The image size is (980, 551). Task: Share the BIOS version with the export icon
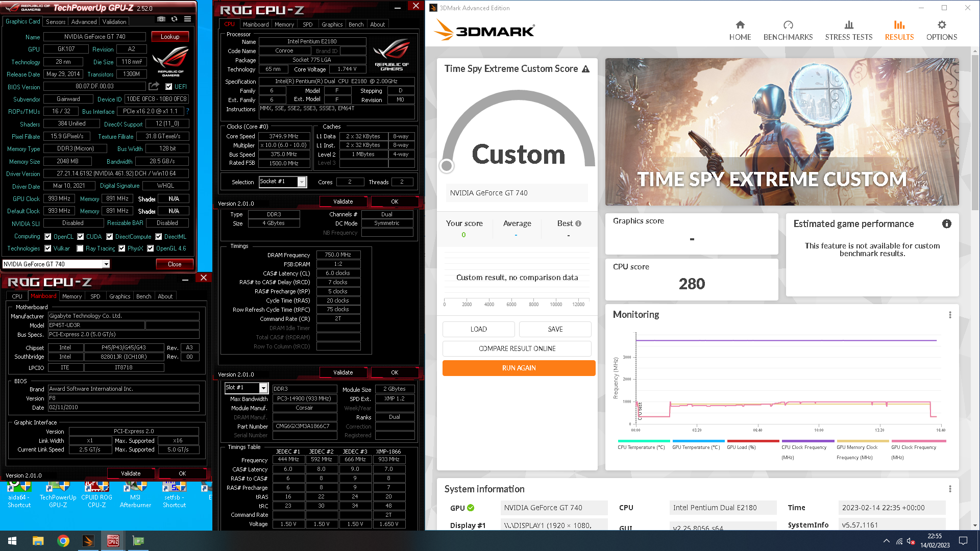(154, 86)
